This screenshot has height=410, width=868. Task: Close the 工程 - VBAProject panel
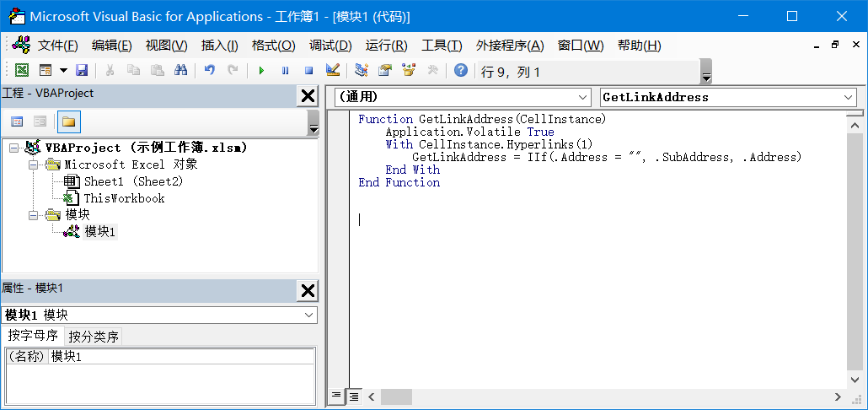(x=308, y=96)
